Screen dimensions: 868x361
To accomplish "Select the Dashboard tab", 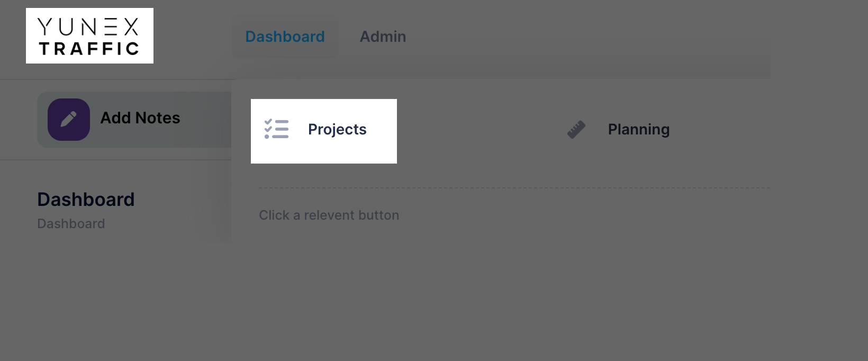I will point(285,36).
